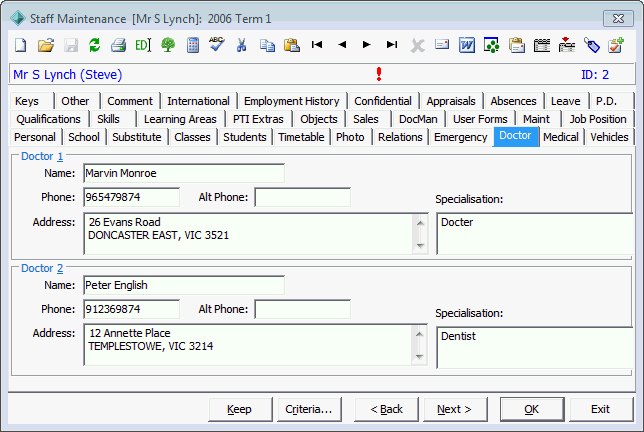Screen dimensions: 644x432
Task: Click the Docter specialisation box
Action: (x=536, y=233)
